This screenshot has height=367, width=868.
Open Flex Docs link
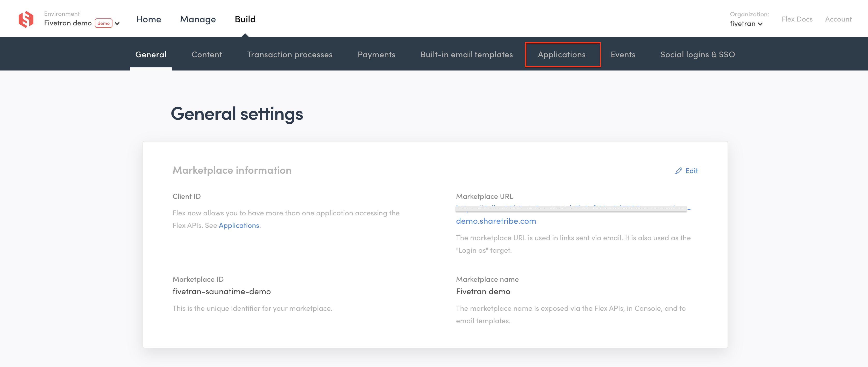pyautogui.click(x=797, y=19)
